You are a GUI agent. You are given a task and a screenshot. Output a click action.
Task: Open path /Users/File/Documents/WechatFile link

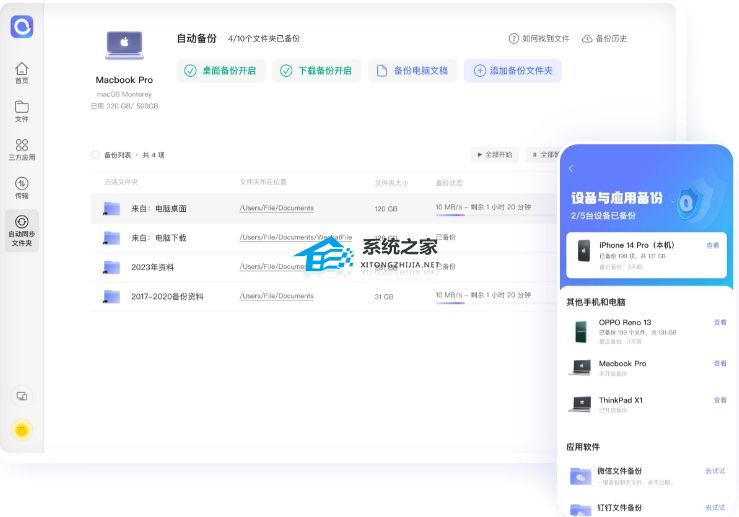(x=296, y=237)
